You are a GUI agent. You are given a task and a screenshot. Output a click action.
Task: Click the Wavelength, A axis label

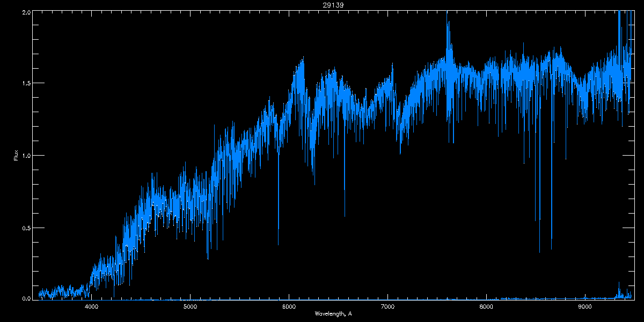point(333,313)
